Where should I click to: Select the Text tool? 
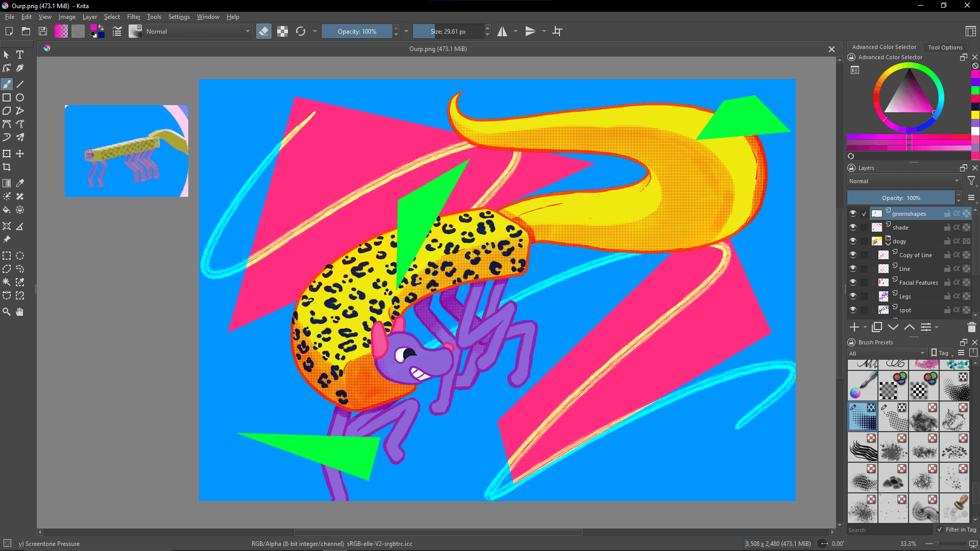(20, 55)
